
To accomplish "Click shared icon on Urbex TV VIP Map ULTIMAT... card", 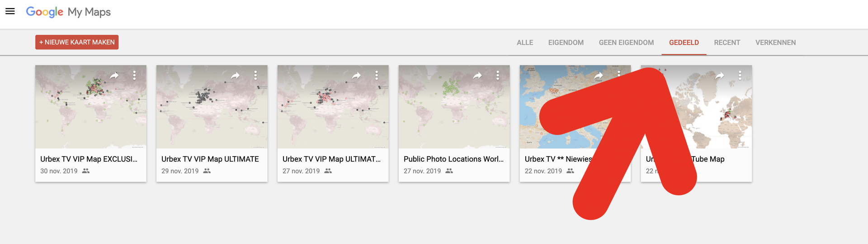I will [x=328, y=171].
